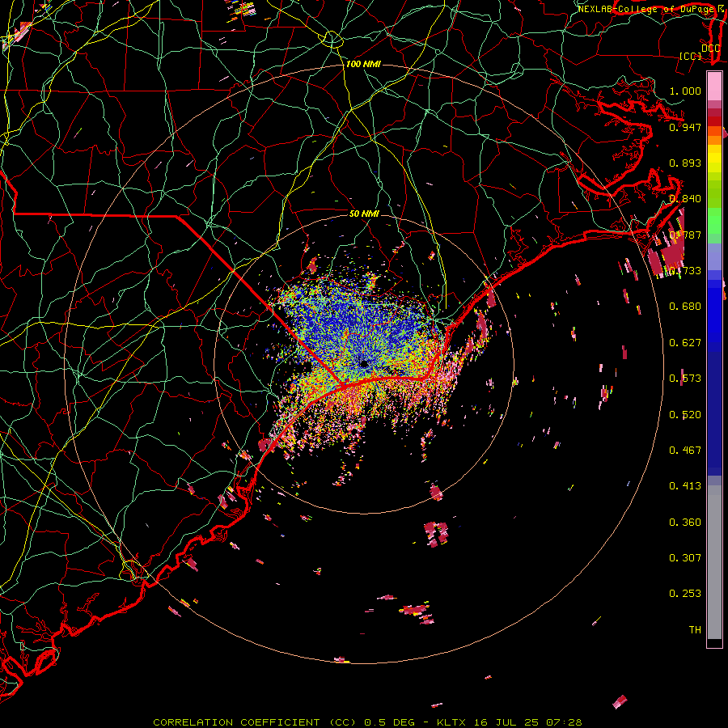Select the DCC label above the color scale
Viewport: 728px width, 728px height.
[711, 49]
